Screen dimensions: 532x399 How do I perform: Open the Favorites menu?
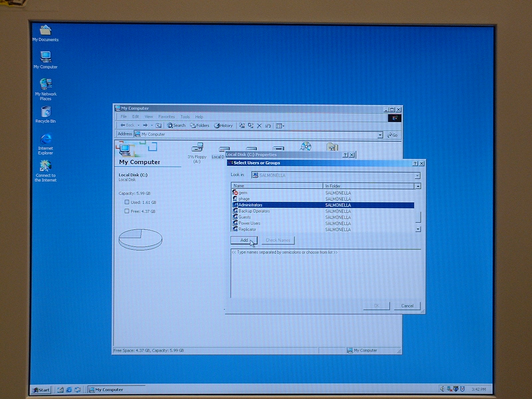[166, 117]
